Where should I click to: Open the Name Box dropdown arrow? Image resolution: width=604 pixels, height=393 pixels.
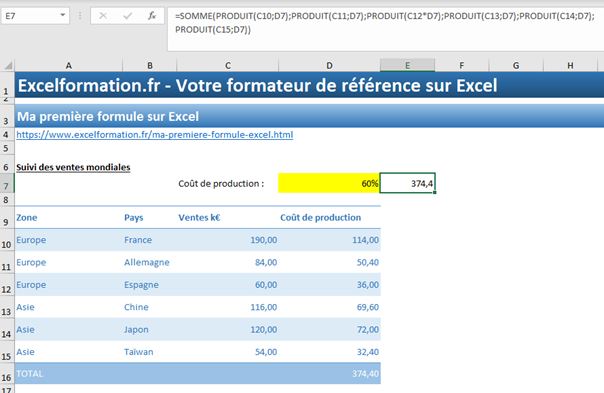(x=62, y=15)
